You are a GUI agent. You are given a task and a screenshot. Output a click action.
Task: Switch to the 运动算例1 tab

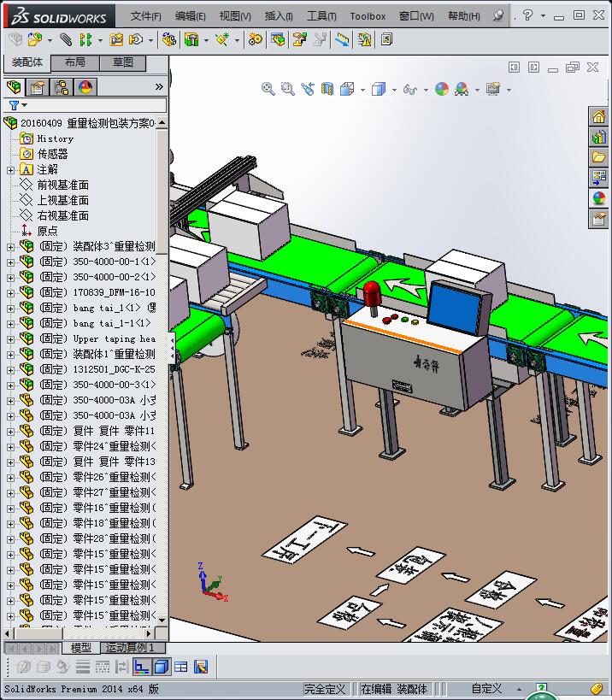pos(132,647)
